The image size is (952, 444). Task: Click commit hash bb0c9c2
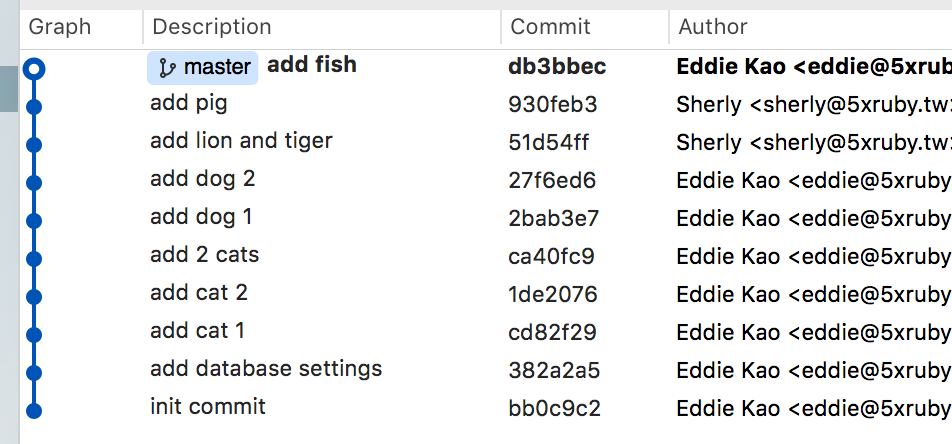(554, 408)
